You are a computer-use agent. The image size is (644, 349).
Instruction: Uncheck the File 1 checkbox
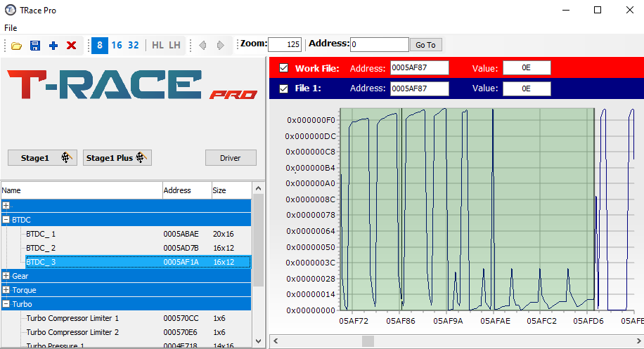[x=283, y=88]
